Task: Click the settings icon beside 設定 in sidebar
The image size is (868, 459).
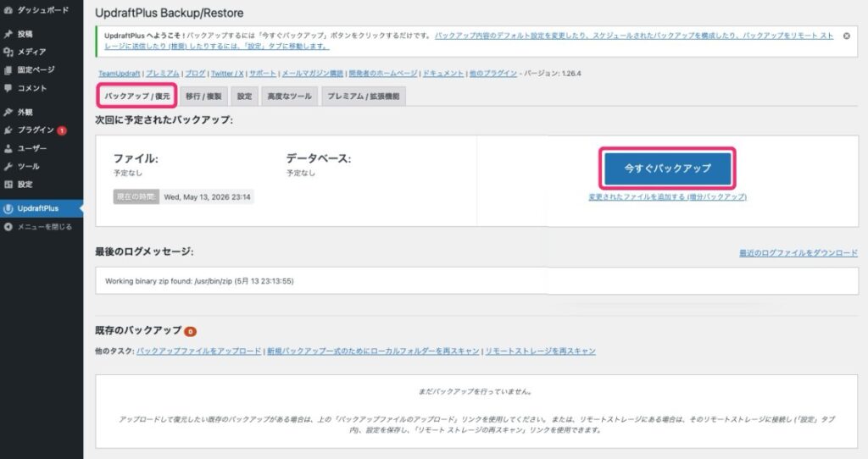Action: [8, 185]
